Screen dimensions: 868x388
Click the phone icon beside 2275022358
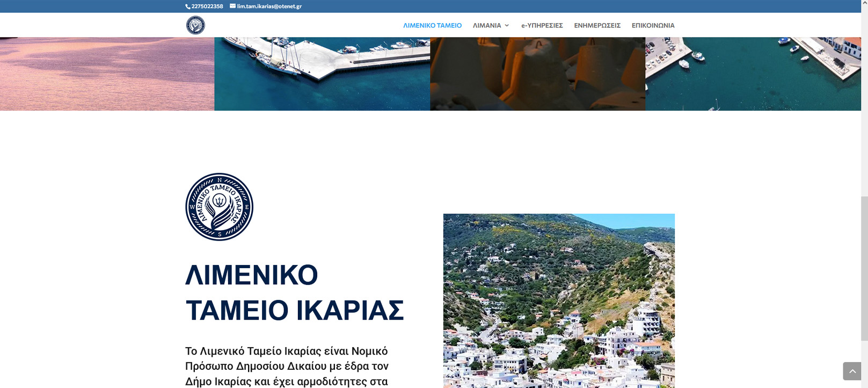tap(188, 6)
